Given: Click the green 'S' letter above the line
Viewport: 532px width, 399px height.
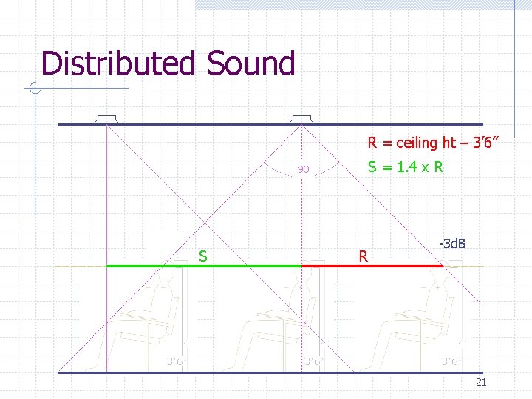Looking at the screenshot, I should [203, 256].
